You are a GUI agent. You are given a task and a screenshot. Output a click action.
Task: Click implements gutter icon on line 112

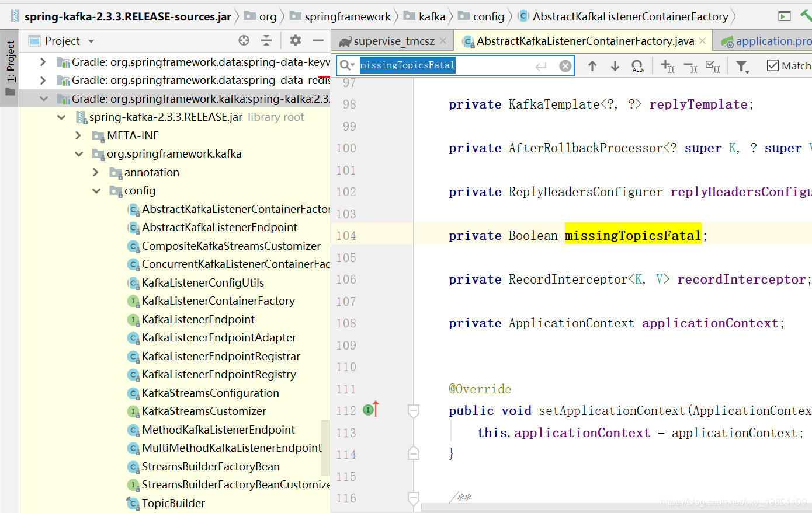[x=371, y=409]
